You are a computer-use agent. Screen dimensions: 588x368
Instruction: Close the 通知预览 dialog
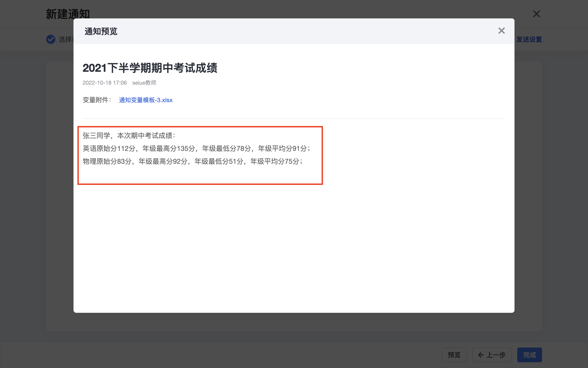point(501,31)
